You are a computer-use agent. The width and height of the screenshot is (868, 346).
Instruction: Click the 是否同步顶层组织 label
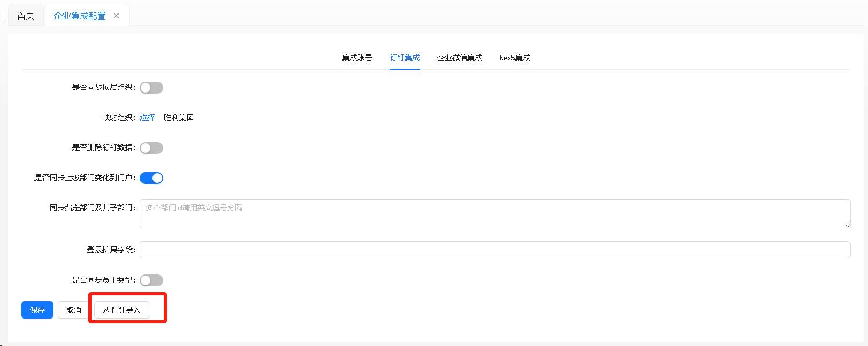pyautogui.click(x=103, y=87)
